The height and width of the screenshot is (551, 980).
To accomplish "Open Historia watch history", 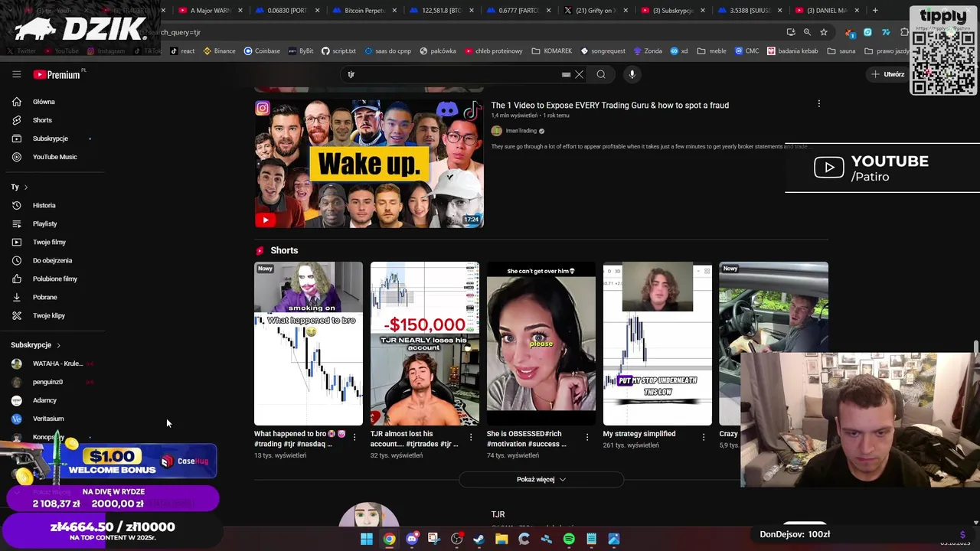I will (x=44, y=205).
